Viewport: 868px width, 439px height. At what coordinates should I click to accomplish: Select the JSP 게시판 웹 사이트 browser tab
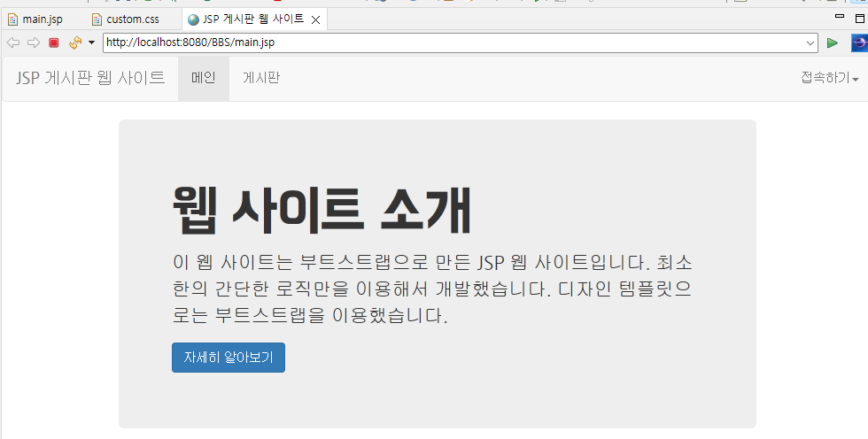click(253, 19)
